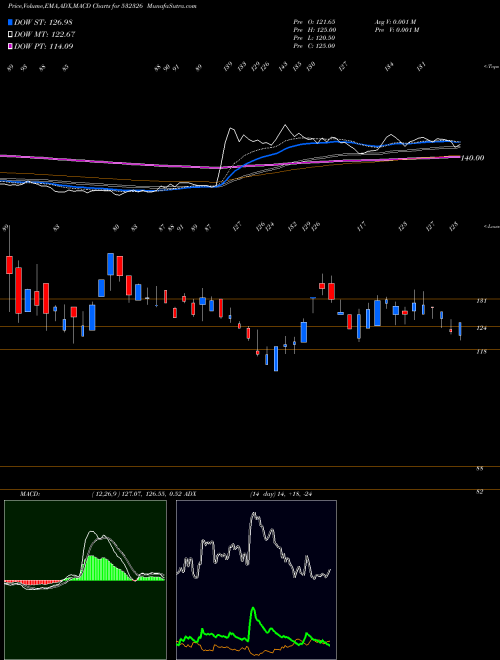The height and width of the screenshot is (660, 500).
Task: Select the 'DOW ST: 126.98' label
Action: pyautogui.click(x=44, y=22)
